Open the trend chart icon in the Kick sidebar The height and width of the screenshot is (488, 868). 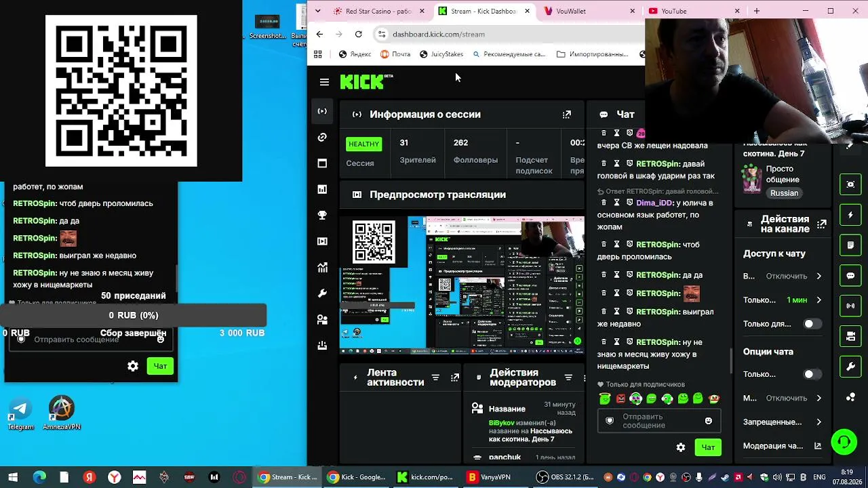click(x=322, y=268)
